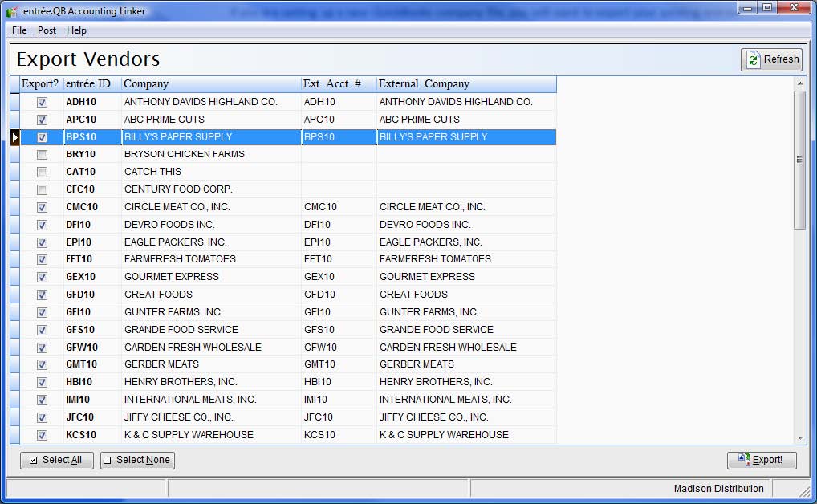Viewport: 817px width, 504px height.
Task: Open the File menu
Action: pyautogui.click(x=18, y=30)
